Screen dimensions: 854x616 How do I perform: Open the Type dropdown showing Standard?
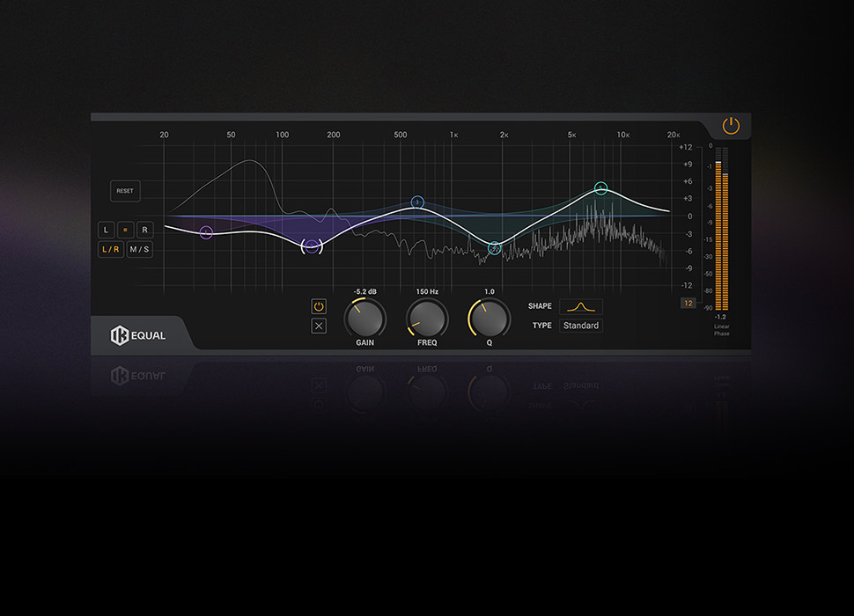click(x=580, y=326)
